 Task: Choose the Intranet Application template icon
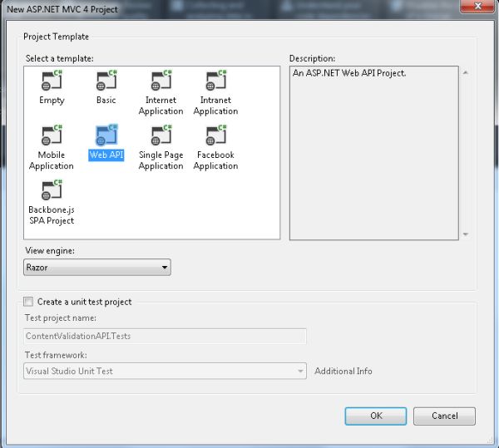215,81
